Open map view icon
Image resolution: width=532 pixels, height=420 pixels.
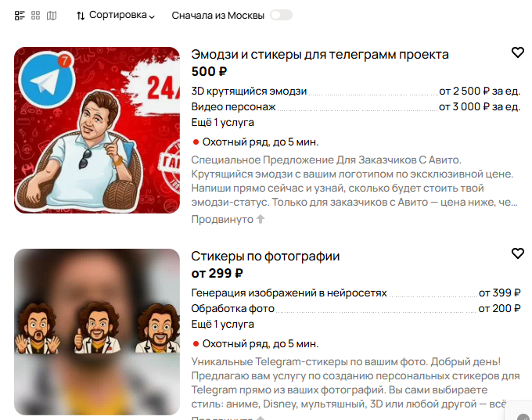pyautogui.click(x=52, y=16)
